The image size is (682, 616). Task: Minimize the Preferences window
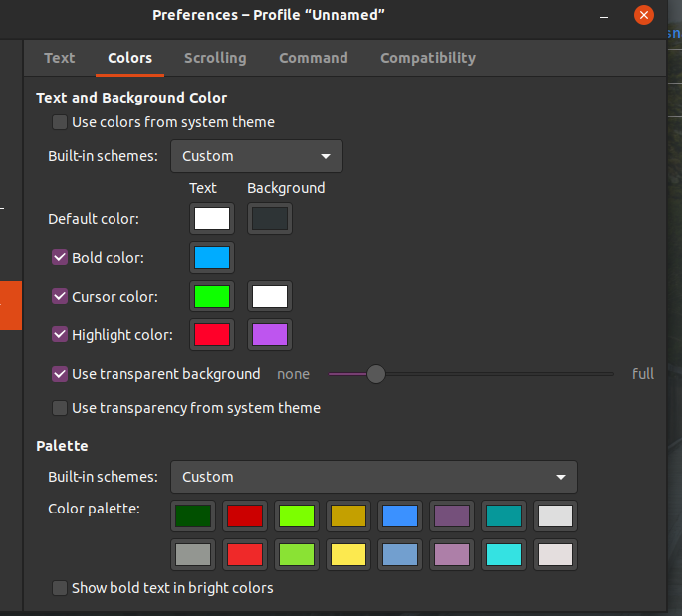point(604,16)
